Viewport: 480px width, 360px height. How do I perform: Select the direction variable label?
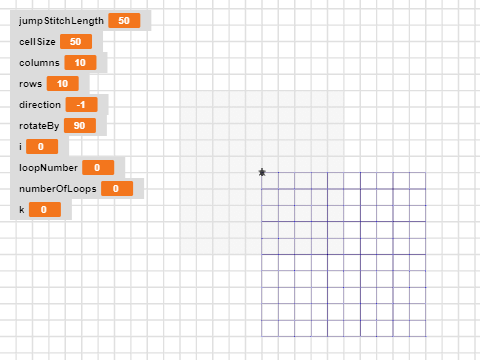tap(40, 105)
